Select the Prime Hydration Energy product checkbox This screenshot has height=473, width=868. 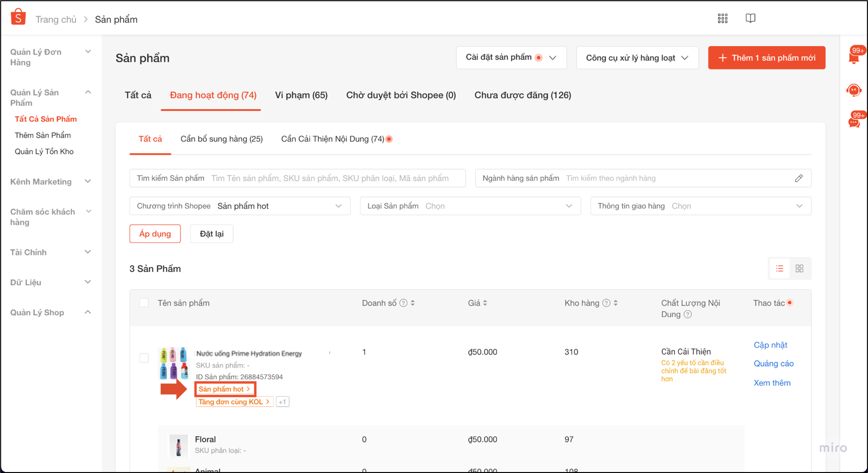(144, 358)
